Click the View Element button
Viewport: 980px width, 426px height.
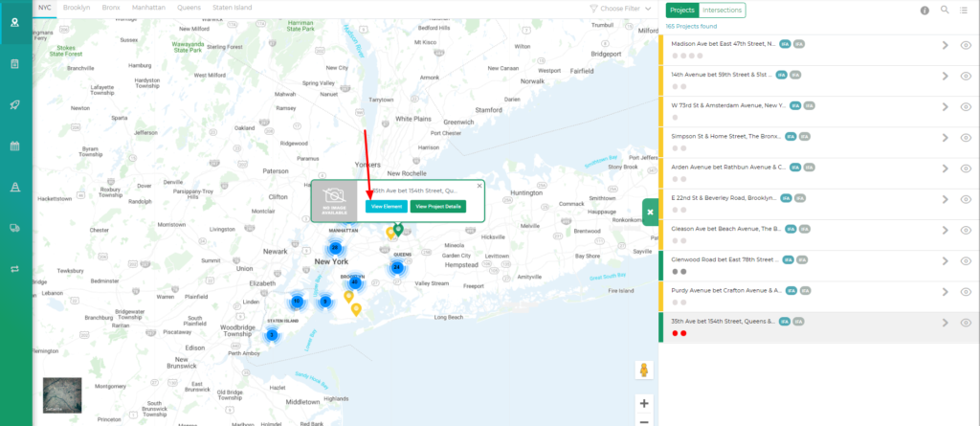click(x=386, y=206)
